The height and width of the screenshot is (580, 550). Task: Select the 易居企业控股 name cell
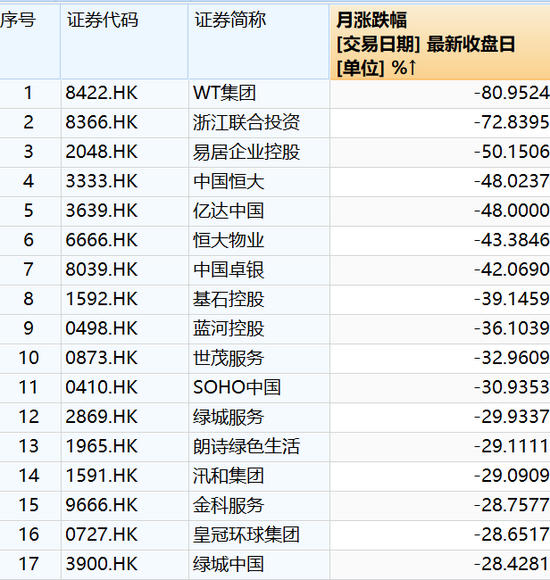(x=259, y=152)
